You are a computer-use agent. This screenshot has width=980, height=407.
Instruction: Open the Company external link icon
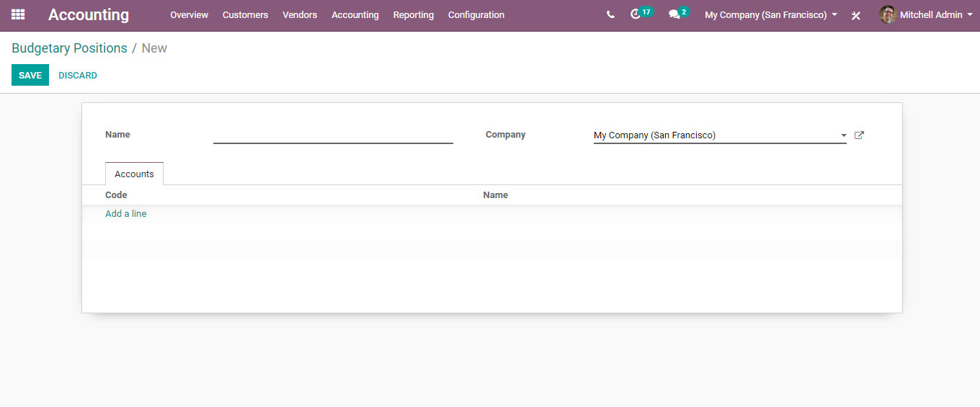click(x=859, y=135)
